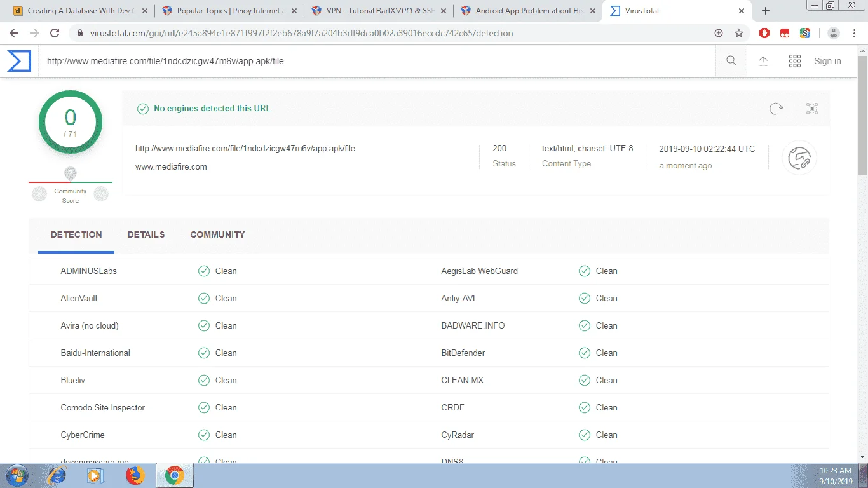The height and width of the screenshot is (488, 868).
Task: Click the reanalyze refresh icon
Action: [776, 109]
